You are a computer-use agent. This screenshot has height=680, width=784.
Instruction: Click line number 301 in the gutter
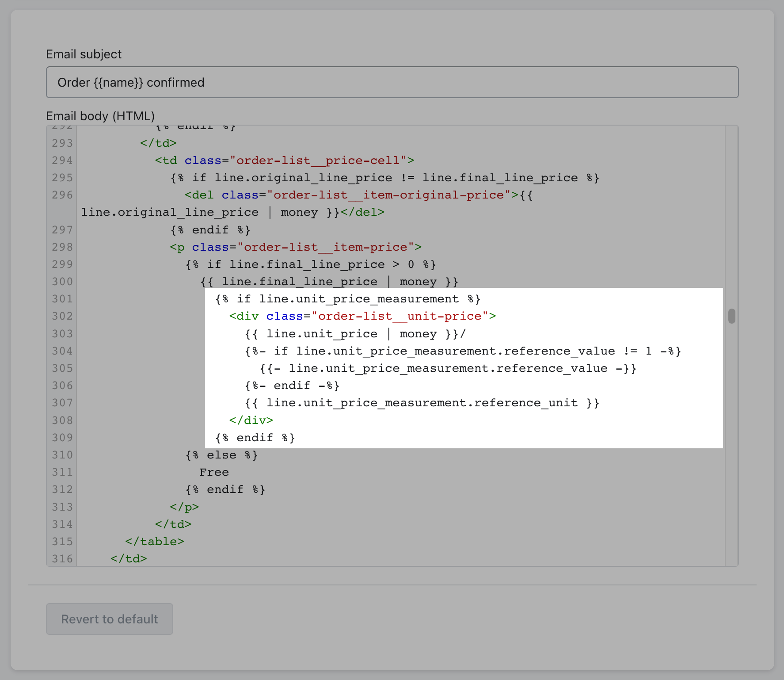[x=62, y=299]
